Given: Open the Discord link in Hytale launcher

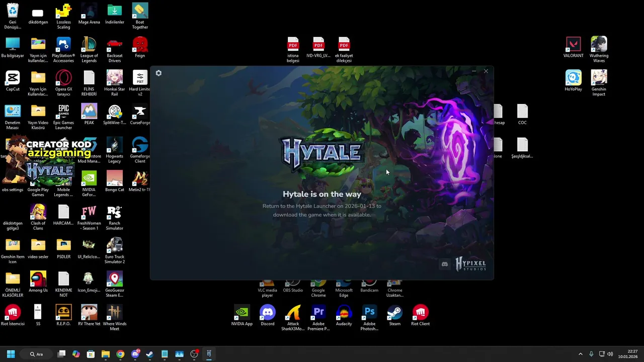Looking at the screenshot, I should [x=445, y=264].
